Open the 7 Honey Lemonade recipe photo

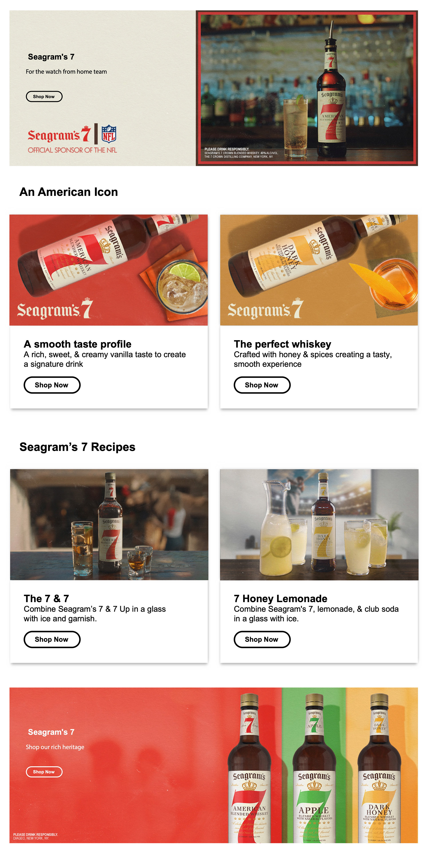pyautogui.click(x=319, y=524)
